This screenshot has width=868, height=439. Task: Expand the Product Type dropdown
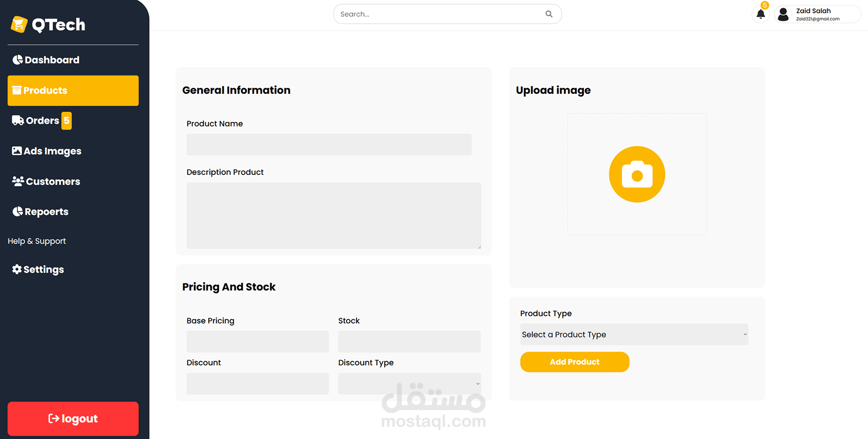pyautogui.click(x=634, y=334)
